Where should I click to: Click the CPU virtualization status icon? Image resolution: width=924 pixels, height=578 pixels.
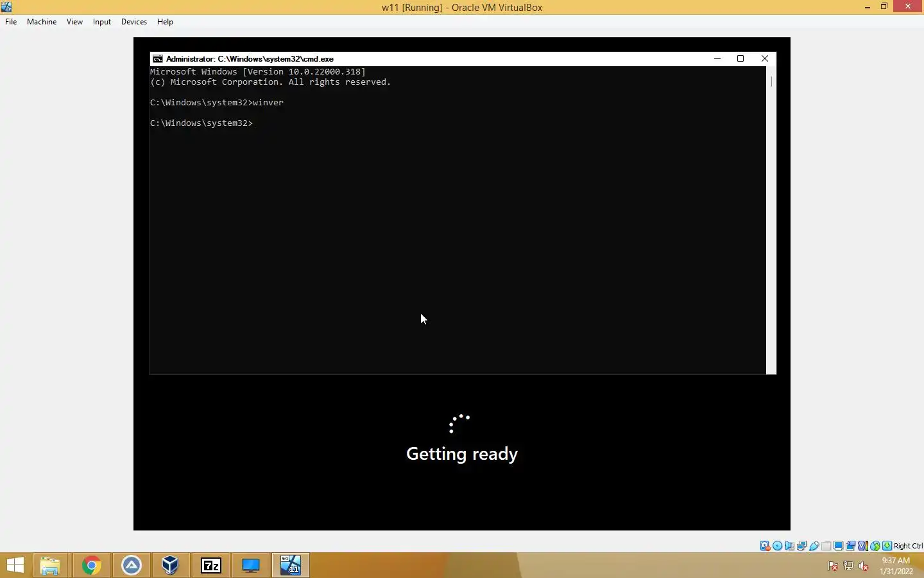pyautogui.click(x=862, y=546)
